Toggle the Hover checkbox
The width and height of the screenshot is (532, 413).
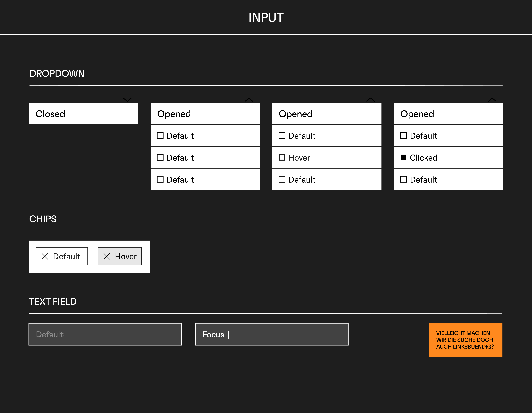[x=282, y=157]
